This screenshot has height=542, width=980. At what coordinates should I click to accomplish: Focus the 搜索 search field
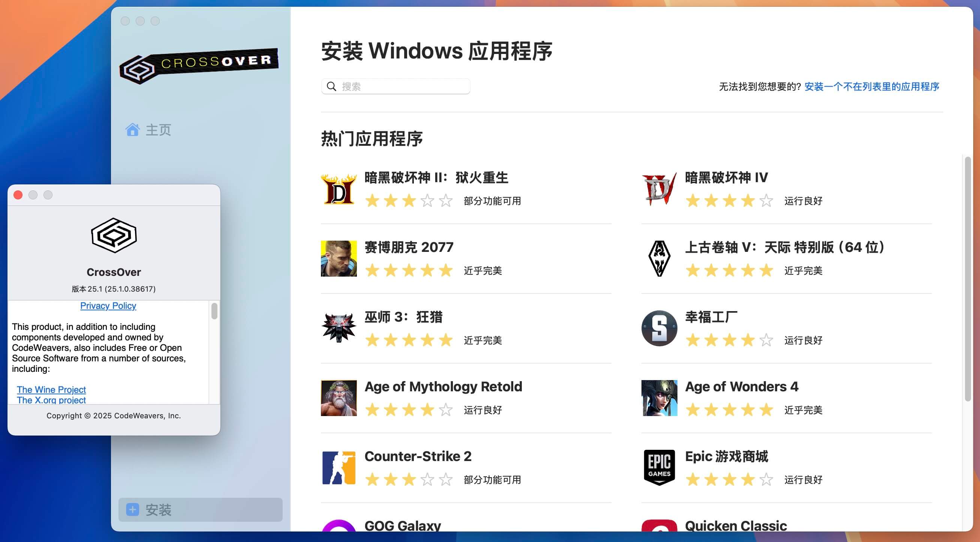point(396,86)
